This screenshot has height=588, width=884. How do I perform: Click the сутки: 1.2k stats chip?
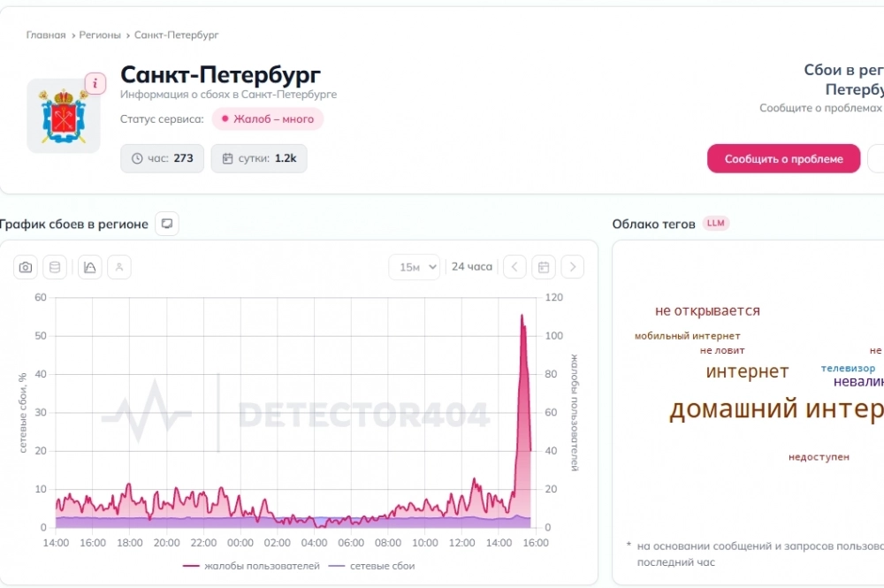(x=259, y=158)
